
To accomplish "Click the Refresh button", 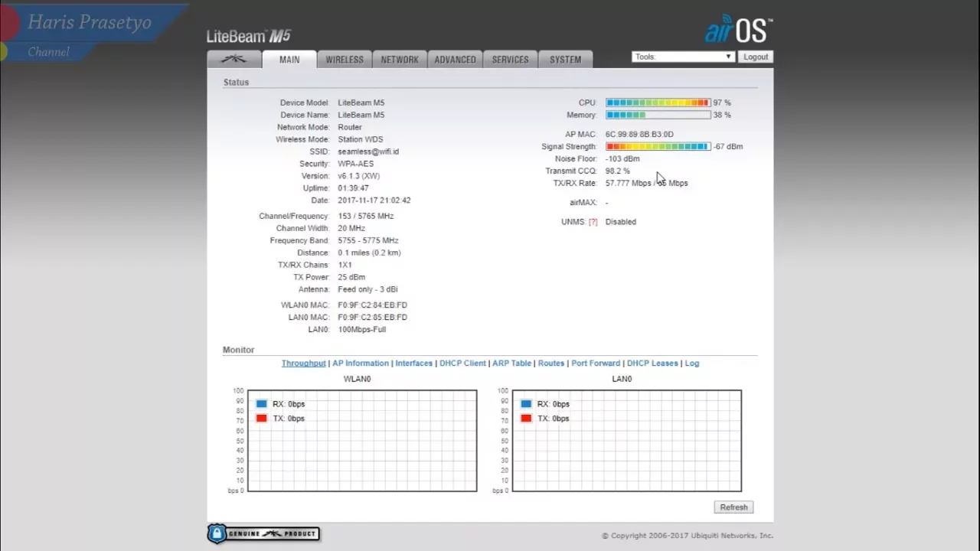I will [733, 507].
